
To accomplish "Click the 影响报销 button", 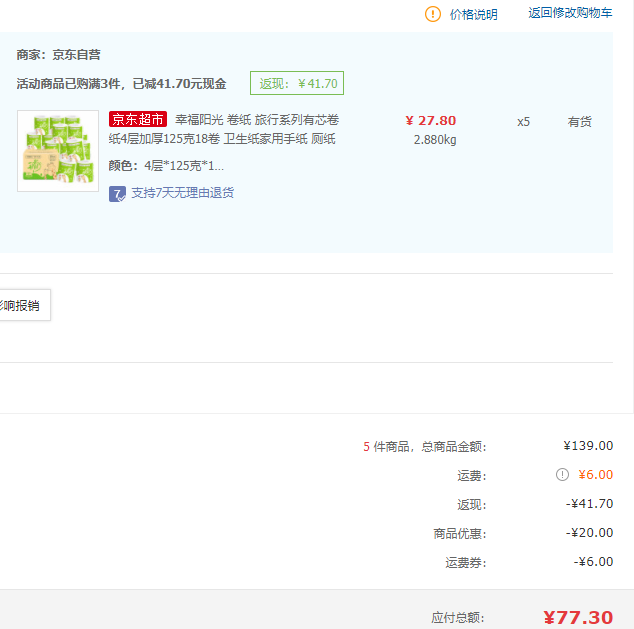I will [21, 305].
